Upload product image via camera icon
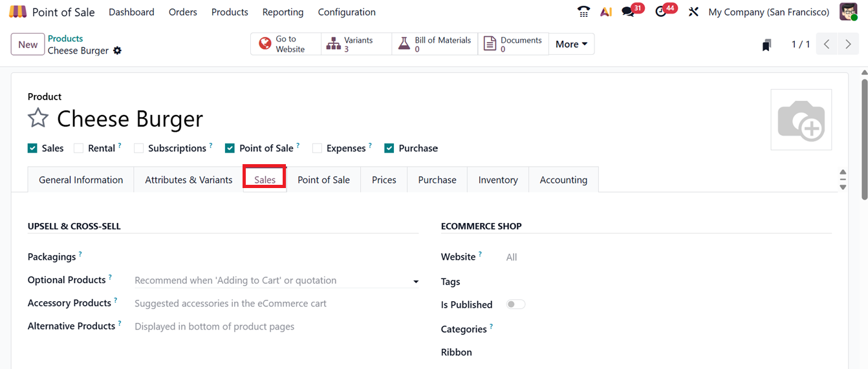This screenshot has width=868, height=369. 801,120
